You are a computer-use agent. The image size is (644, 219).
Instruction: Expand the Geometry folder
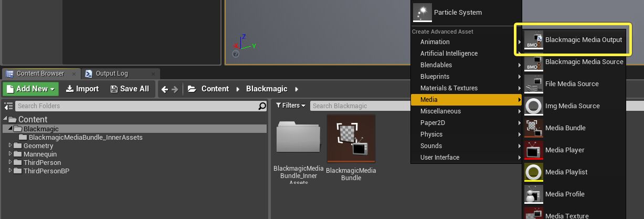[x=10, y=145]
